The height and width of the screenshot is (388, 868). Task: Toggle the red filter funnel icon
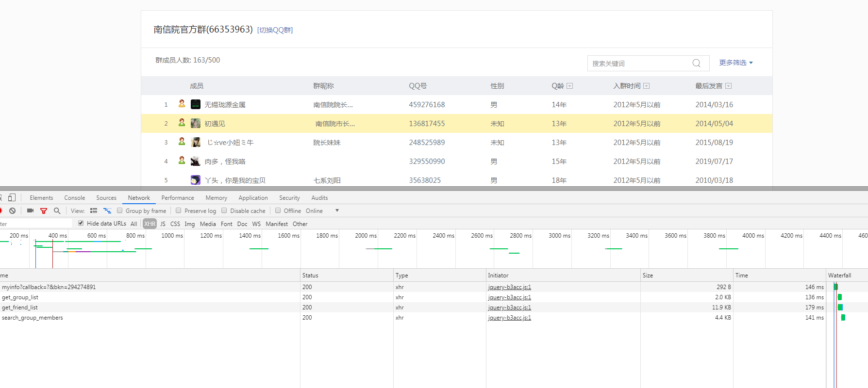[x=44, y=210]
